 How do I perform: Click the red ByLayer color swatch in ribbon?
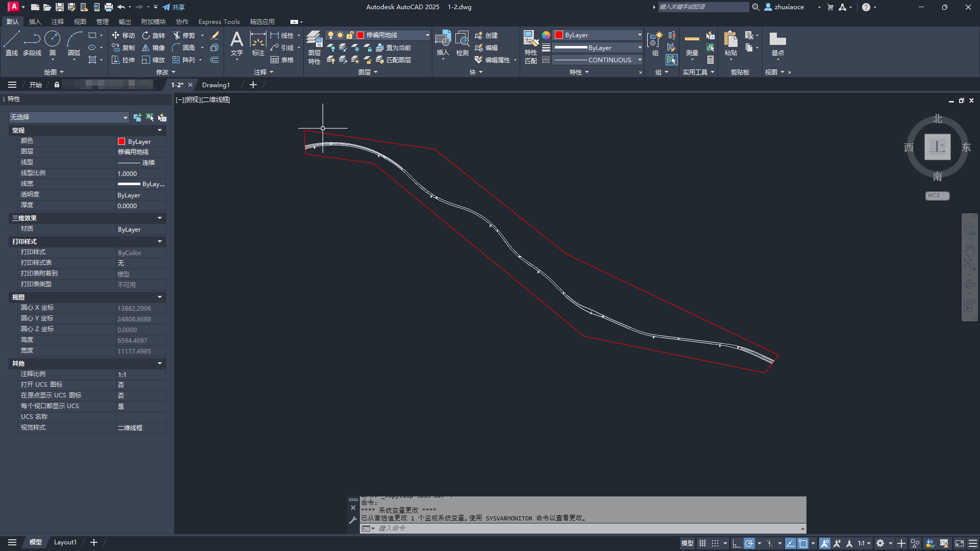coord(559,35)
